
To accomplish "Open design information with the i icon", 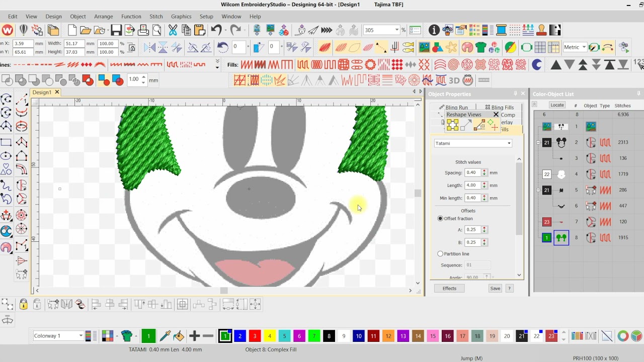I will pyautogui.click(x=434, y=30).
